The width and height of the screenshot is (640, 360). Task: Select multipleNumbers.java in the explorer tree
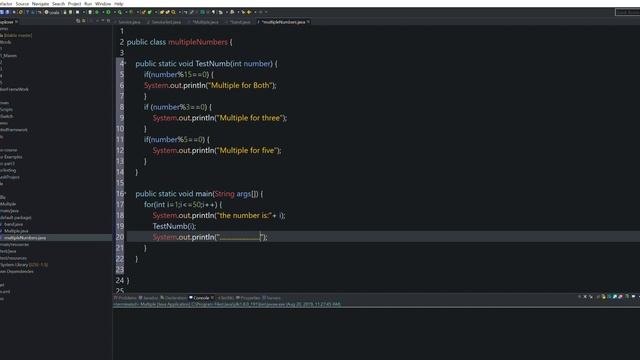click(24, 238)
